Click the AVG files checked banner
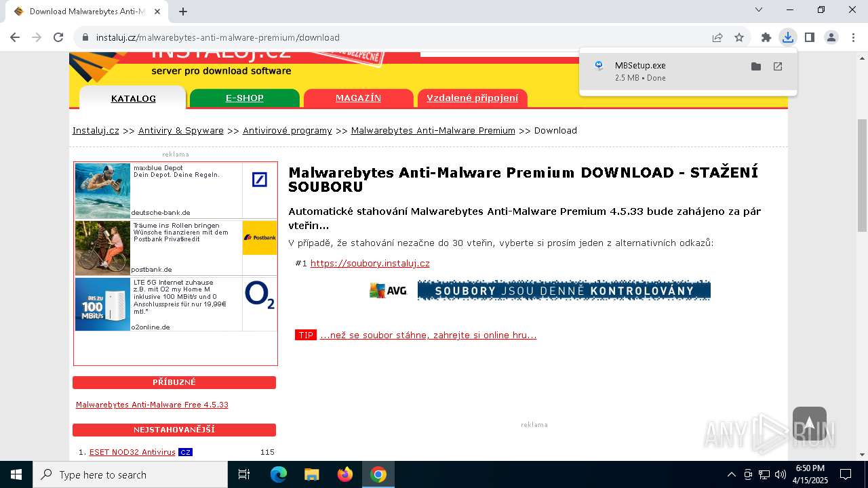The image size is (868, 488). pos(540,290)
